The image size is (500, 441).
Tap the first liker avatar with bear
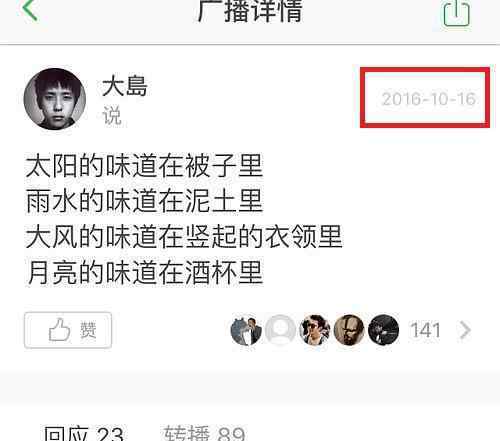pyautogui.click(x=246, y=330)
